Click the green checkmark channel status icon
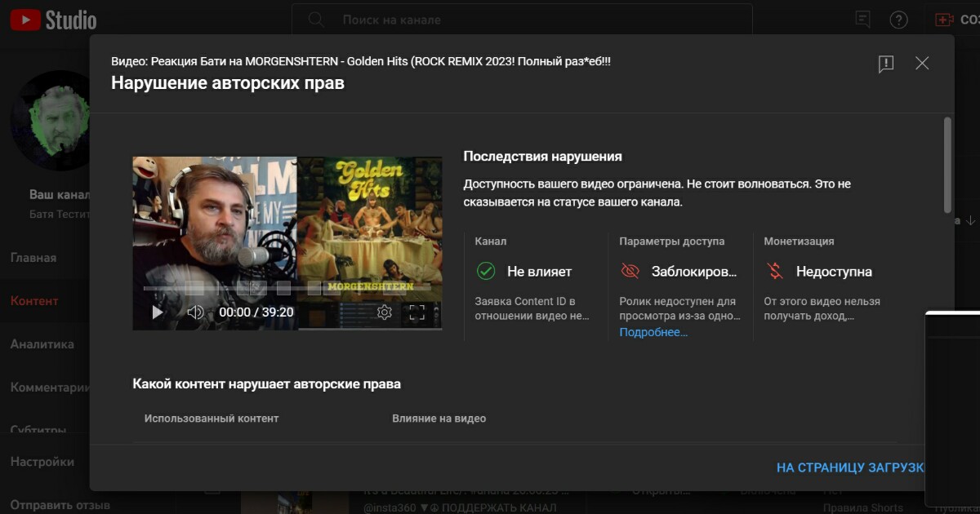Screen dimensions: 980x514 486,271
